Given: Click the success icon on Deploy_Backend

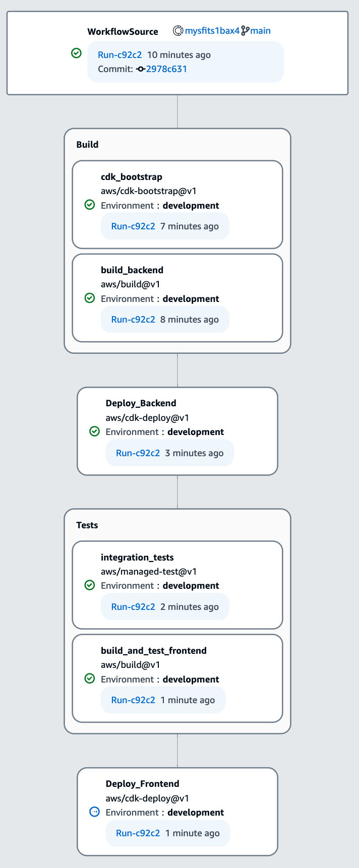Looking at the screenshot, I should 94,431.
